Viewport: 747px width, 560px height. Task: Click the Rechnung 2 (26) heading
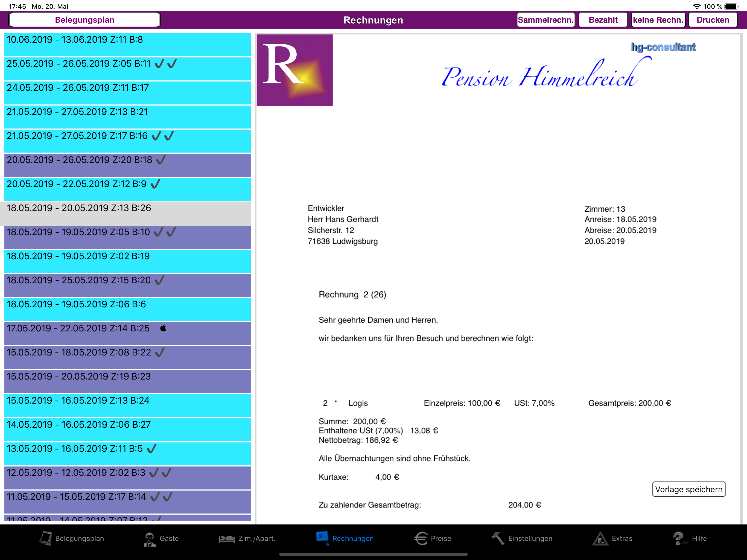coord(352,294)
